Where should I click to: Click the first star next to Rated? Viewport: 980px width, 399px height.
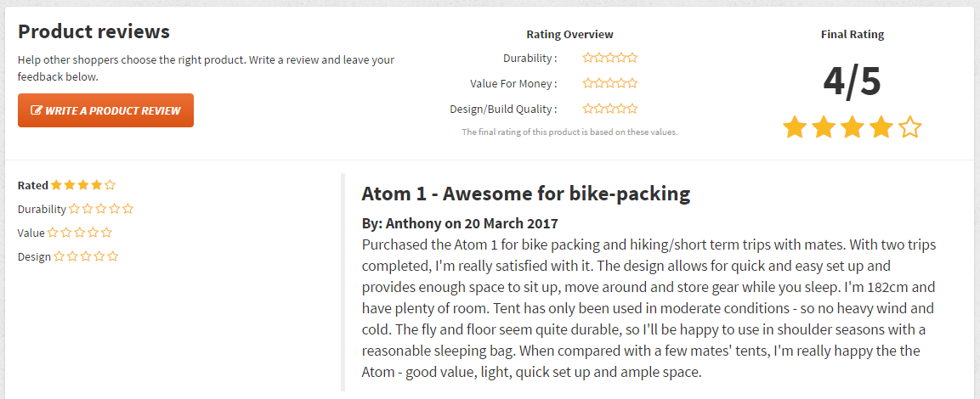coord(56,185)
